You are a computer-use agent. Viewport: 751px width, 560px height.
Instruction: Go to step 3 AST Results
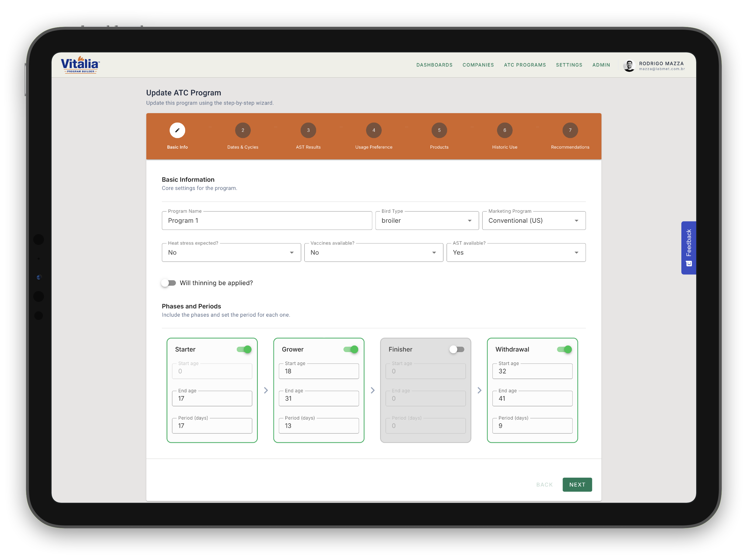tap(308, 130)
